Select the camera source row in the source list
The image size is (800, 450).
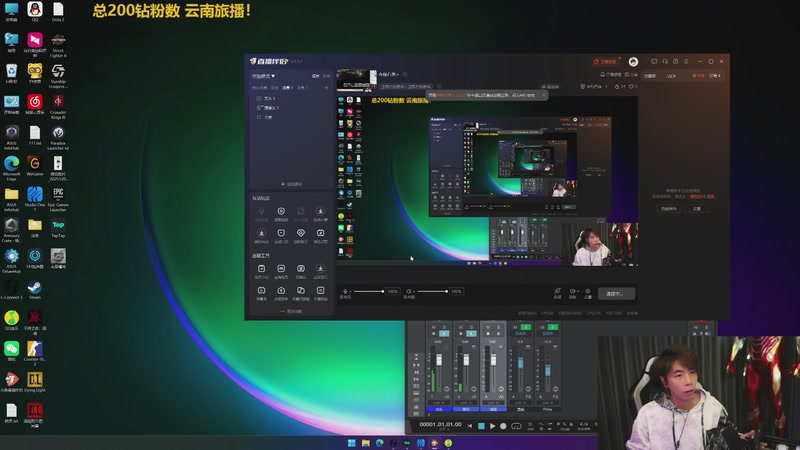pos(291,108)
